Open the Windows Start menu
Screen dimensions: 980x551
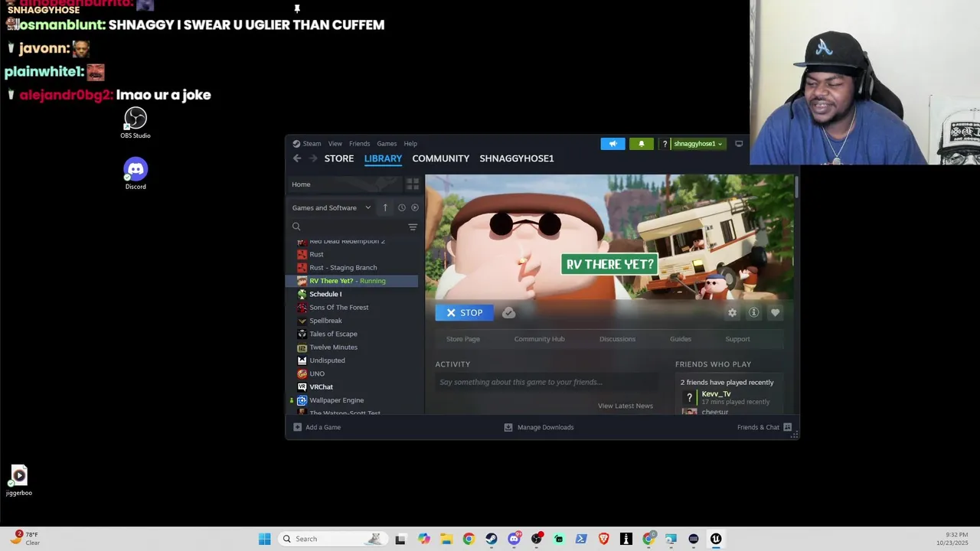pyautogui.click(x=264, y=539)
